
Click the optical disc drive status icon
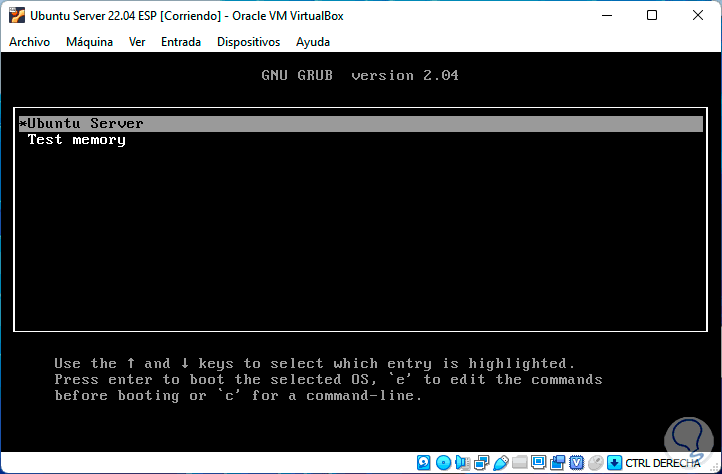click(443, 462)
